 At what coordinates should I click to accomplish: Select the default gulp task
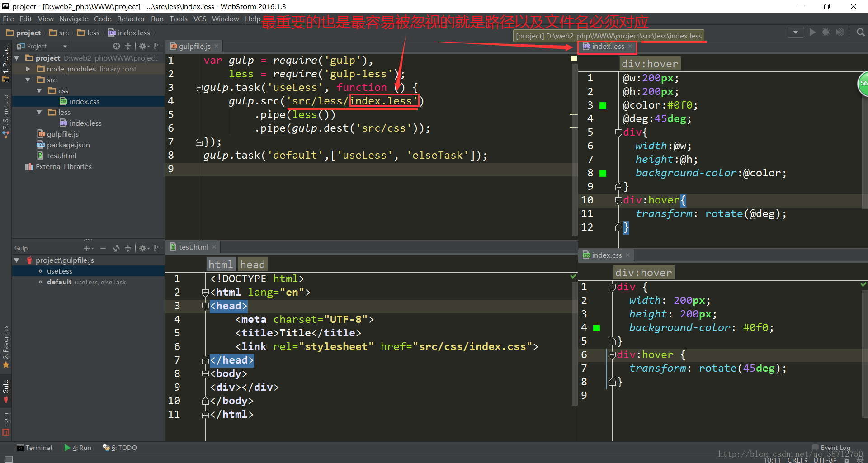(59, 282)
